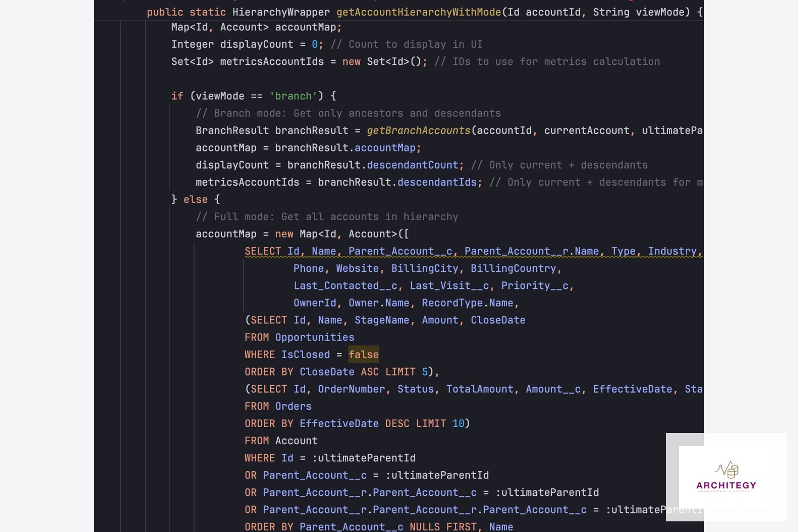This screenshot has height=532, width=798.
Task: Click the OrderNumber field
Action: pos(351,389)
